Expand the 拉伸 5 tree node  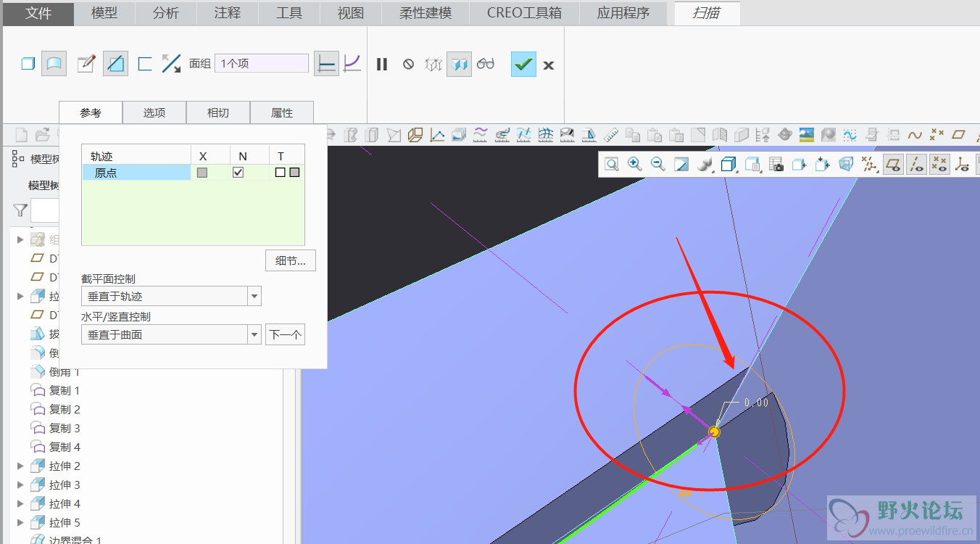(20, 523)
